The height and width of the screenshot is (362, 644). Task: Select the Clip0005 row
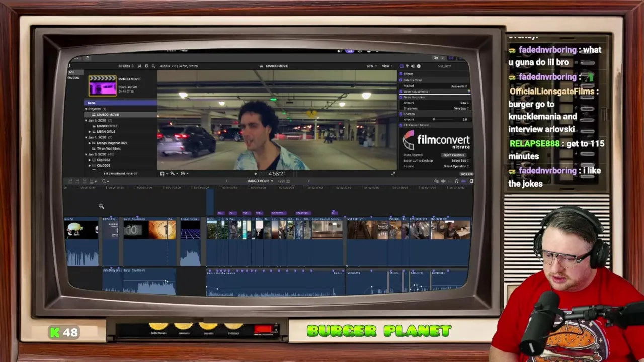click(x=103, y=165)
